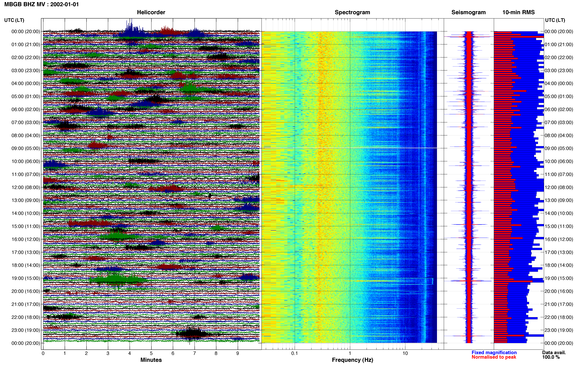Click the right 'UTC (LT)' axis label
Image resolution: width=588 pixels, height=368 pixels.
click(x=555, y=20)
